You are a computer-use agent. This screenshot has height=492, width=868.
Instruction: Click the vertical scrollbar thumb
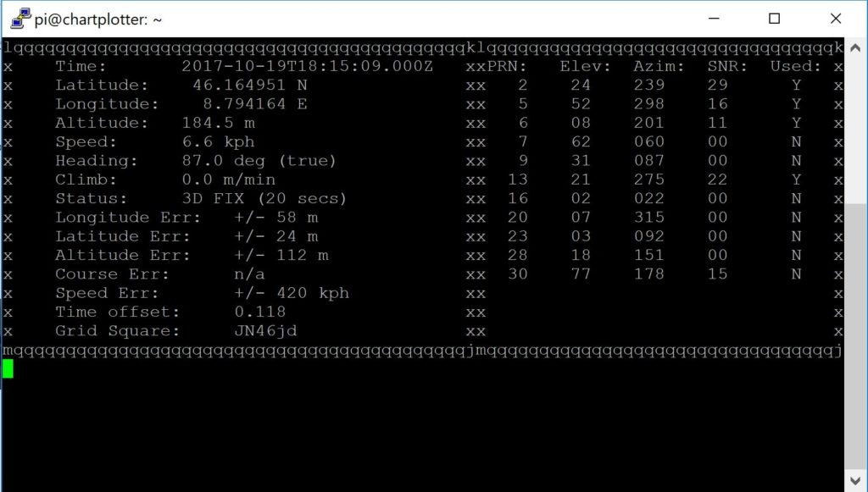[x=855, y=337]
